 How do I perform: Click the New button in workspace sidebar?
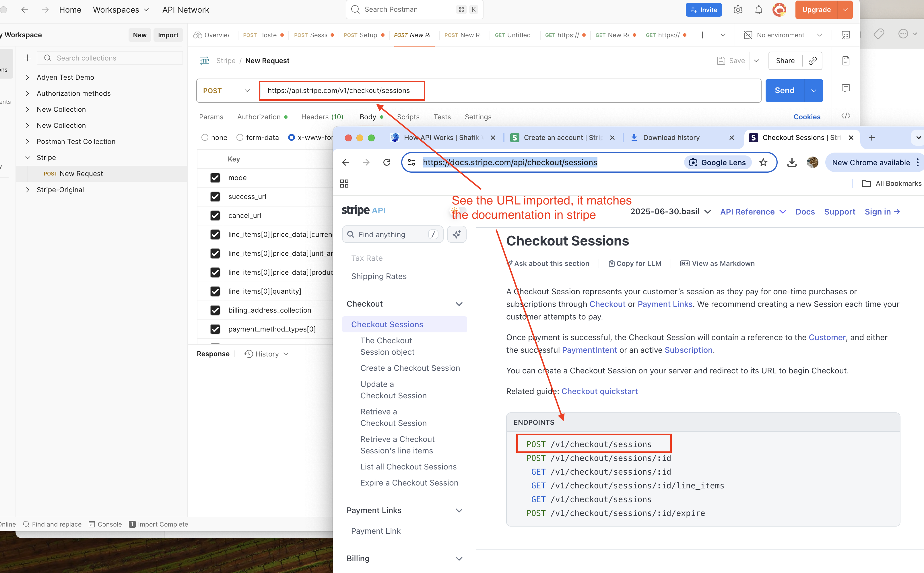[x=139, y=35]
